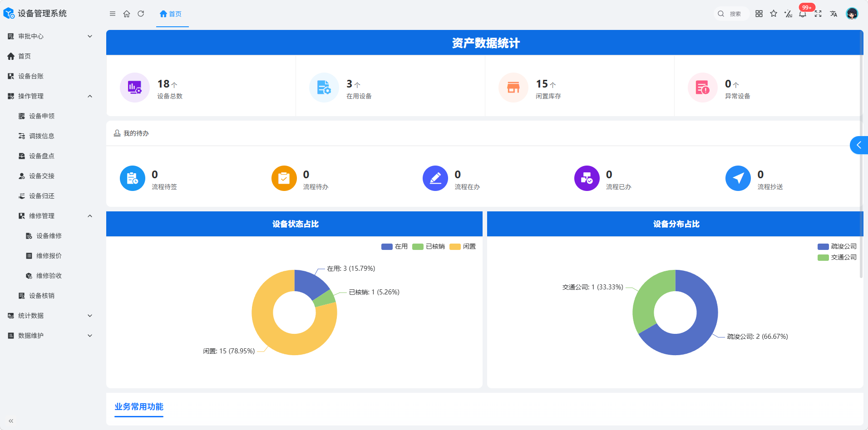Click into the 搜索 search field
868x430 pixels.
(731, 14)
